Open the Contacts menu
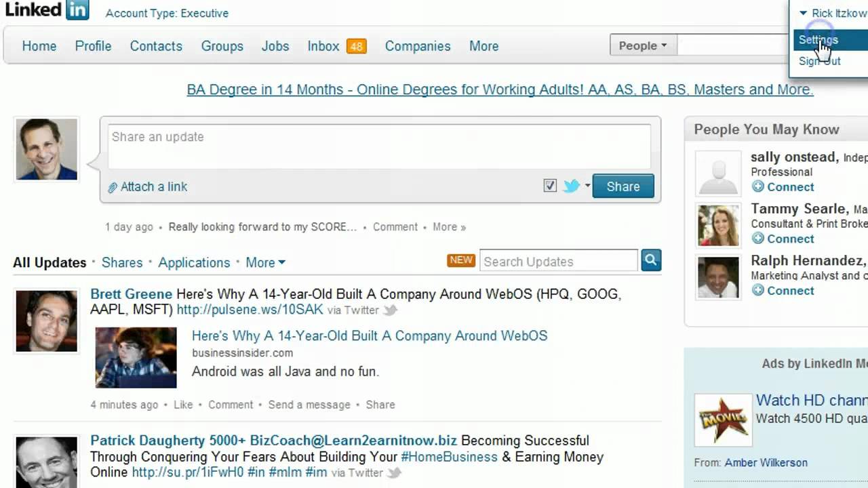868x488 pixels. pos(156,46)
